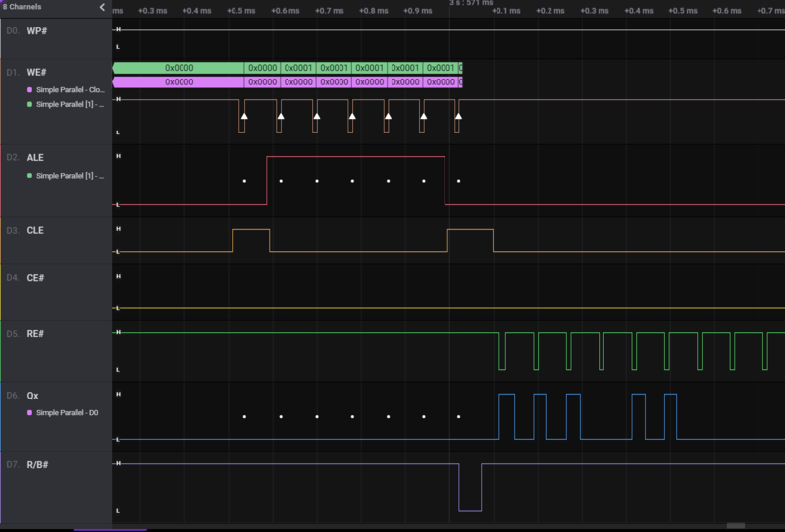Click green Simple Parallel [1] analyzer under WE#
The height and width of the screenshot is (532, 785).
69,104
